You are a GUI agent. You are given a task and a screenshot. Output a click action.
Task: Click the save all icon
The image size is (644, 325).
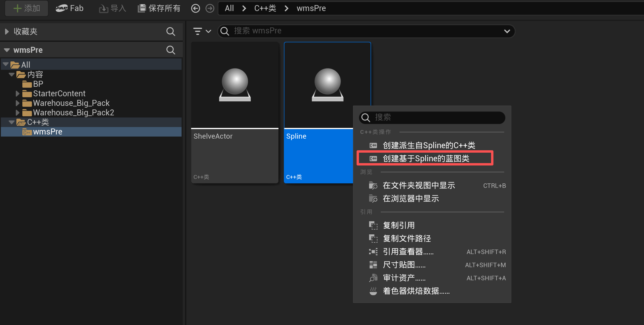tap(141, 8)
